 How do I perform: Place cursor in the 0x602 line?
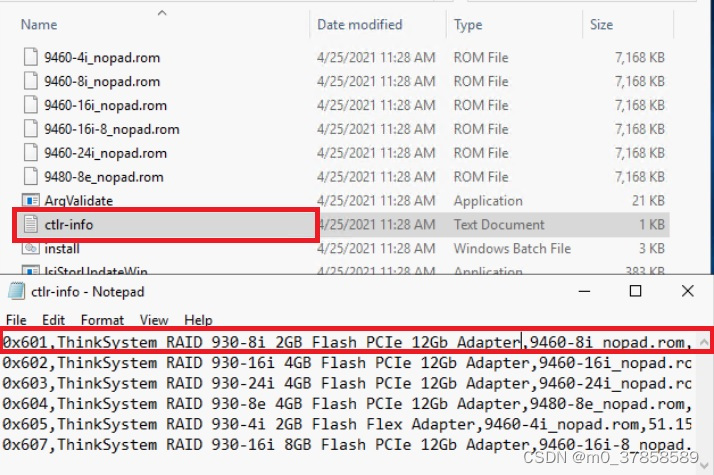point(347,363)
